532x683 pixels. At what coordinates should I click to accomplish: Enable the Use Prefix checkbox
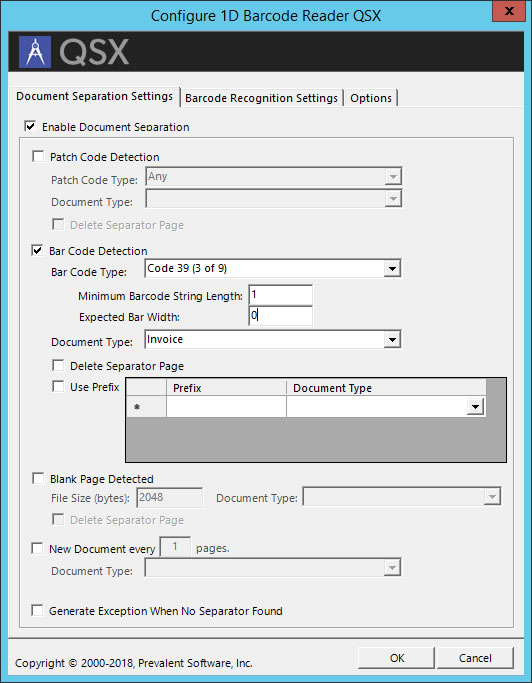tap(58, 386)
